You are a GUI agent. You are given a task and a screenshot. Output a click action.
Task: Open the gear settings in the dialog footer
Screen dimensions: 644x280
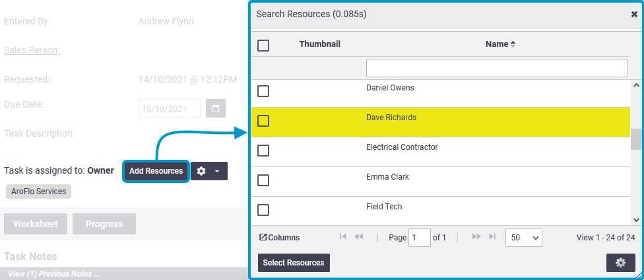click(x=621, y=263)
